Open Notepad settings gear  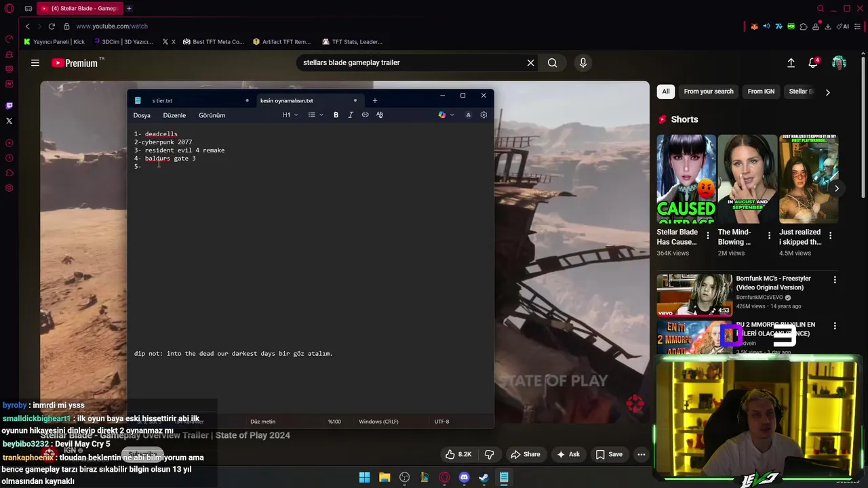484,115
